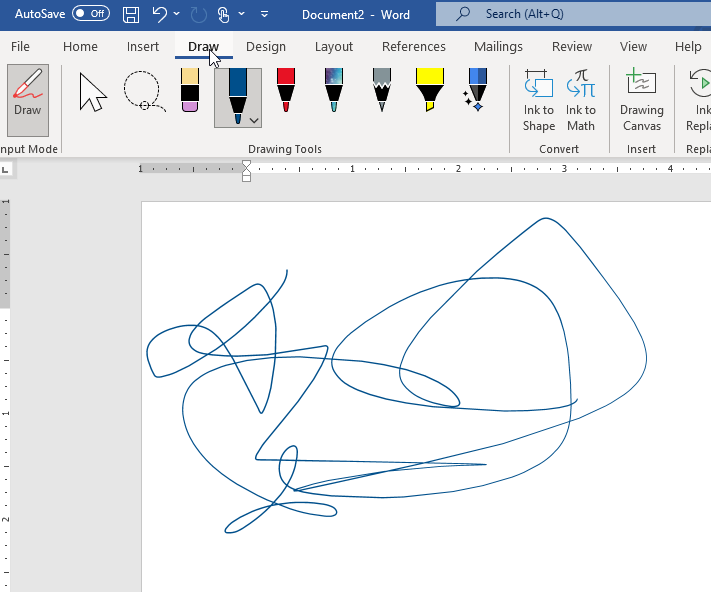Switch to the Insert tab

coord(143,47)
